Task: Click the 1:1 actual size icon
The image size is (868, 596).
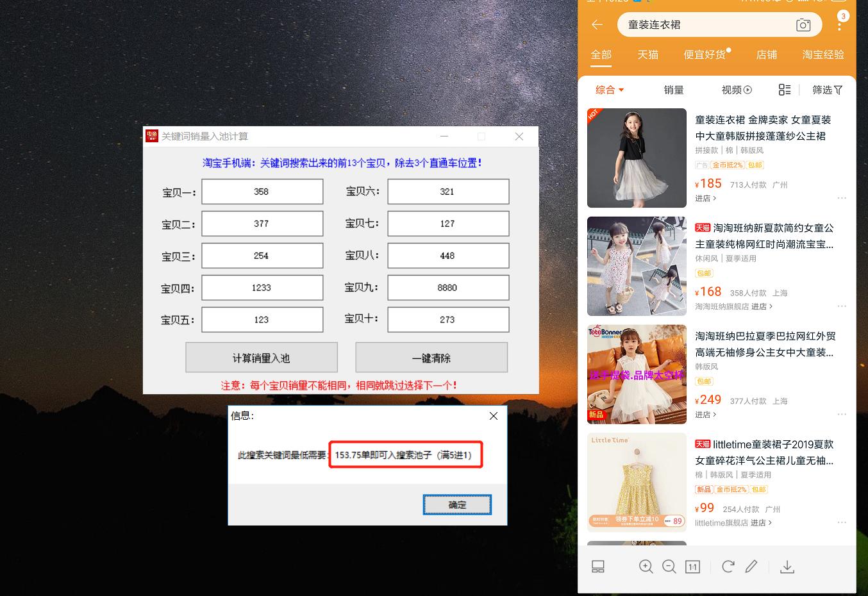Action: [692, 567]
